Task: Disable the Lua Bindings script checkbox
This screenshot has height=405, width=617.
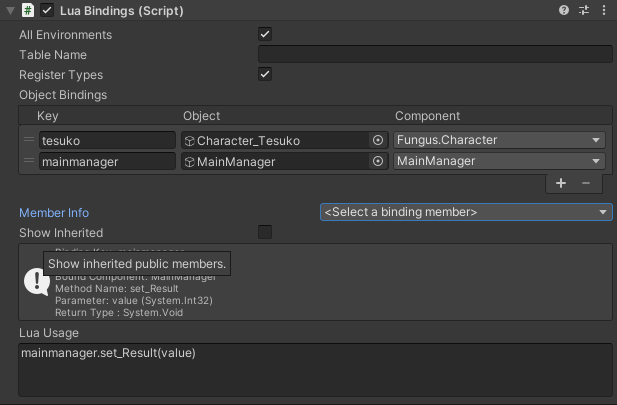Action: click(x=48, y=10)
